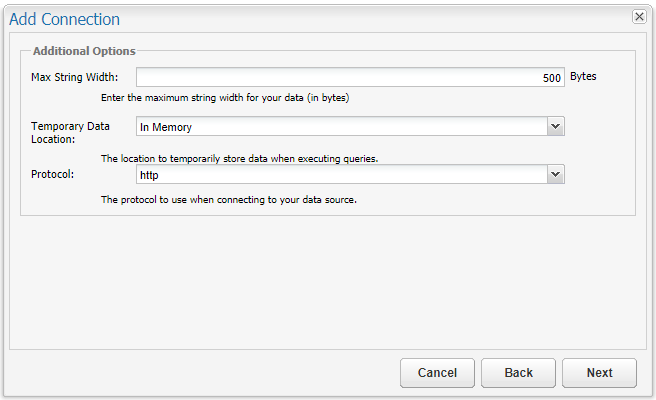Viewport: 656px width, 400px height.
Task: Click the Add Connection dialog title
Action: pos(64,19)
